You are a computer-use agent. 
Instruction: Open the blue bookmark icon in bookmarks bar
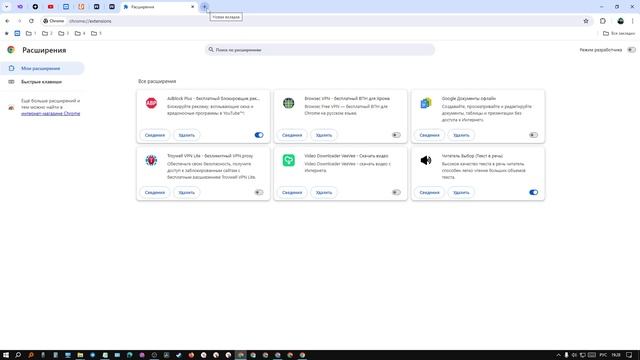pyautogui.click(x=17, y=33)
